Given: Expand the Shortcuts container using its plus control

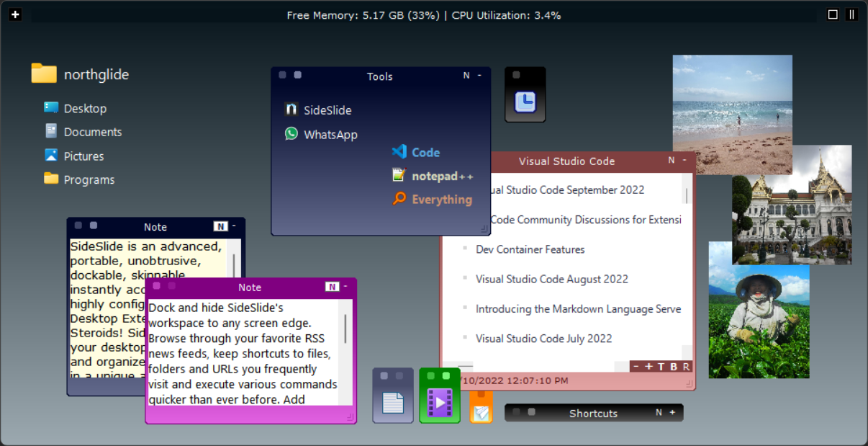Looking at the screenshot, I should pos(673,412).
